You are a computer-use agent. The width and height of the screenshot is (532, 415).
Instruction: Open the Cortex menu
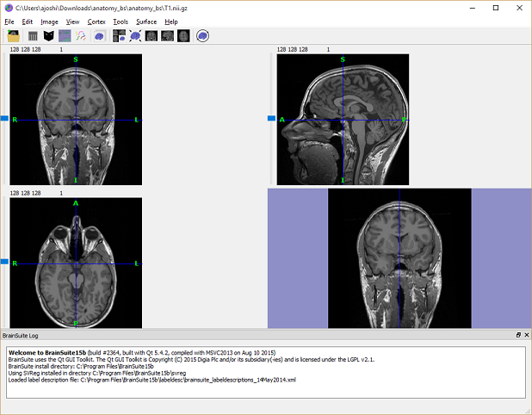[x=96, y=21]
